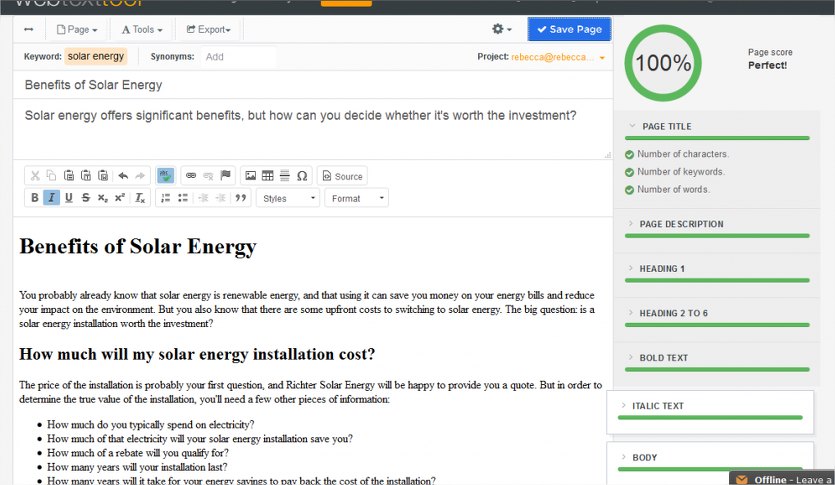Click the solar energy keyword tag
The width and height of the screenshot is (835, 485).
[96, 56]
